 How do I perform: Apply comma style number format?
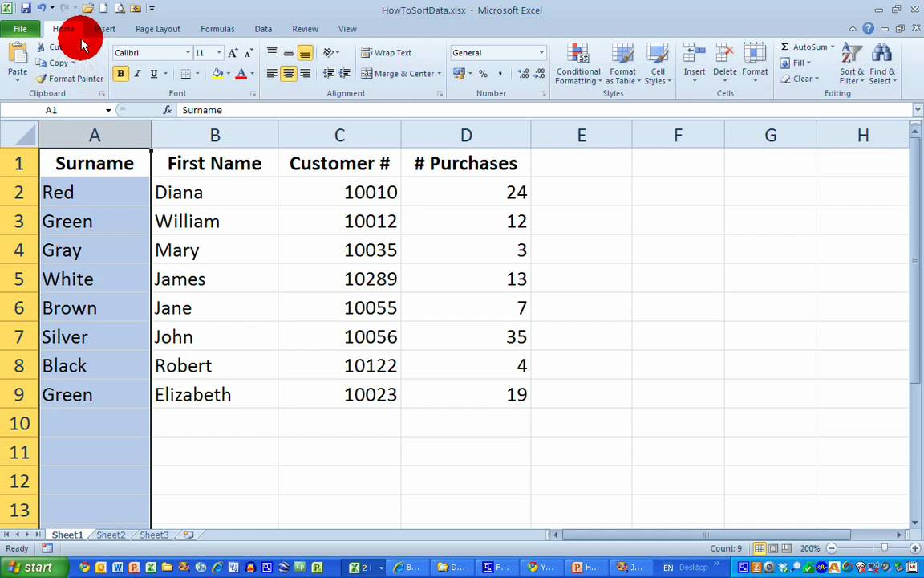[x=500, y=74]
